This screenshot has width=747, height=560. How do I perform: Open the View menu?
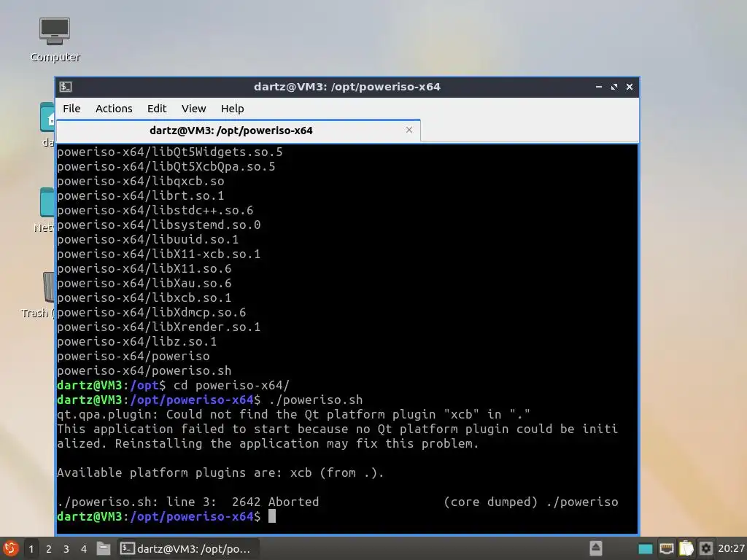click(x=193, y=109)
